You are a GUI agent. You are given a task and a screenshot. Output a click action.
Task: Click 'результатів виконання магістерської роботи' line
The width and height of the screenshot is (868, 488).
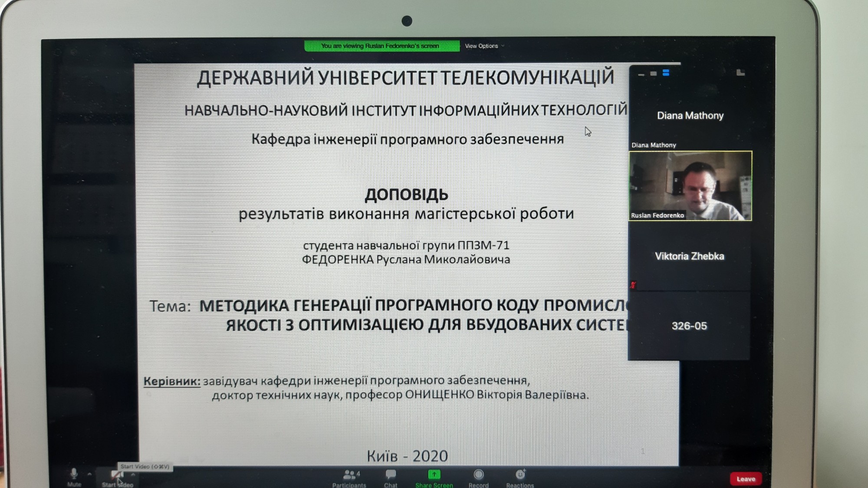(x=406, y=214)
